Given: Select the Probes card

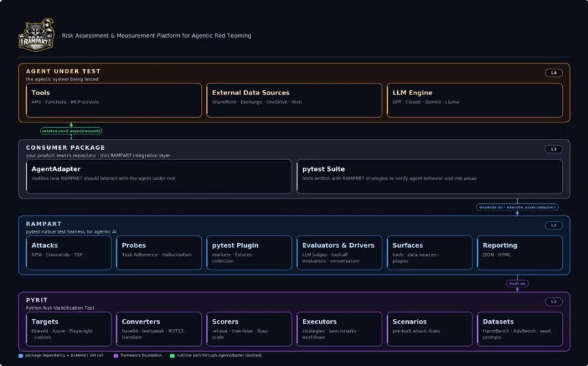Looking at the screenshot, I should [x=159, y=252].
